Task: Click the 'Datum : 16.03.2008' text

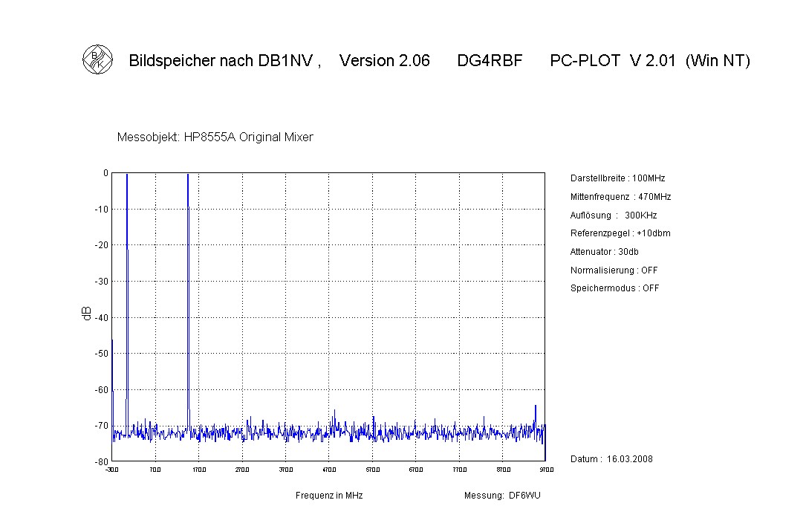Action: click(611, 459)
